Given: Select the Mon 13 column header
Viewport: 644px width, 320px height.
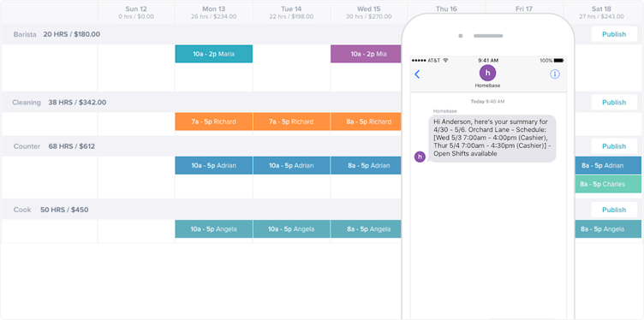Looking at the screenshot, I should 213,12.
